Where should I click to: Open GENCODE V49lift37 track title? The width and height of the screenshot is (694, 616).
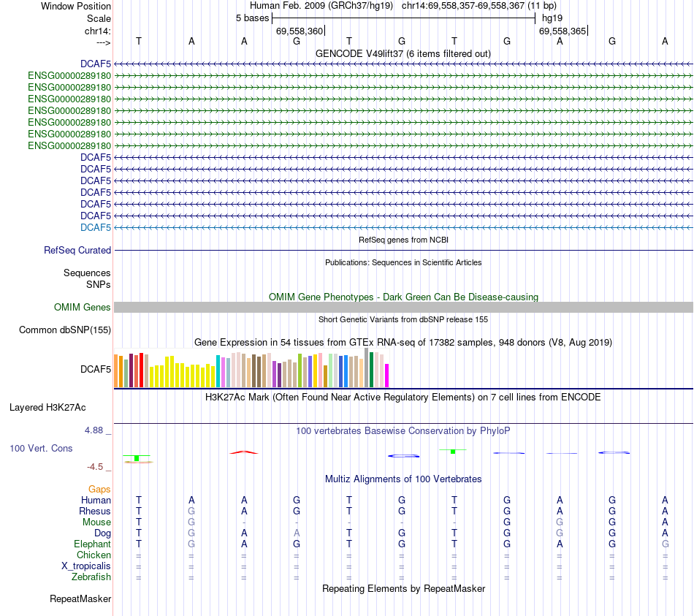[x=403, y=53]
